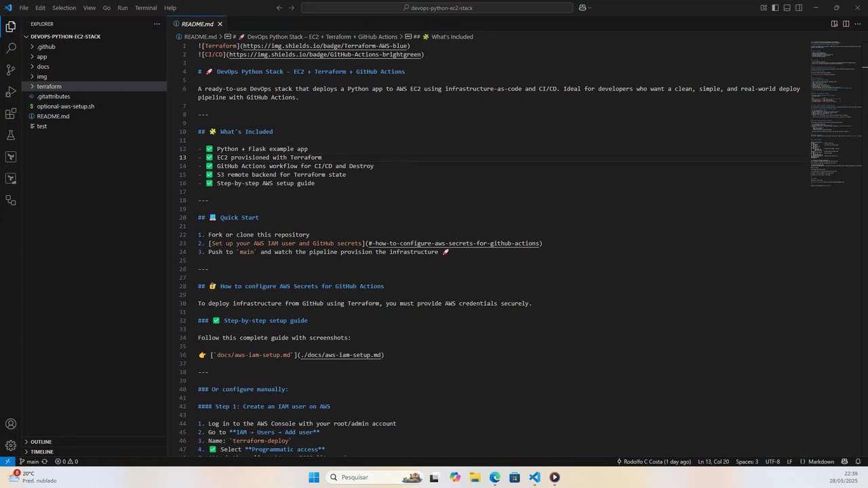Viewport: 868px width, 488px height.
Task: Click the editor minimap
Action: click(834, 115)
